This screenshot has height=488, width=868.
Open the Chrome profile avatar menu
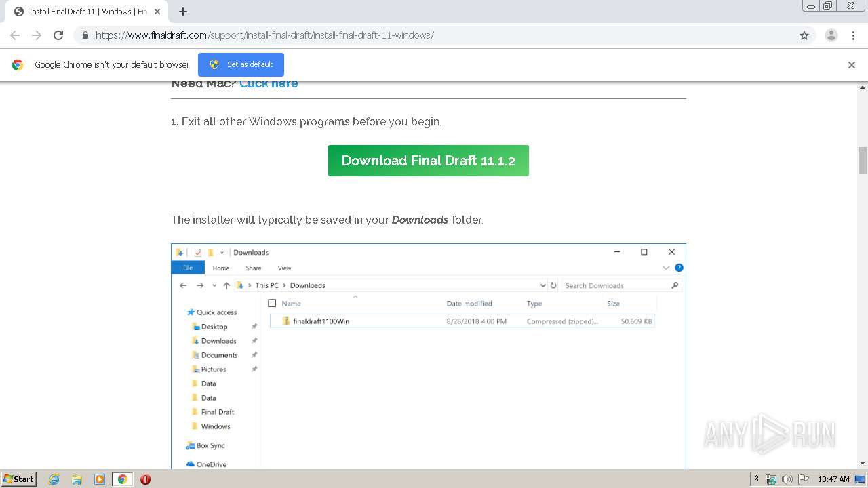(x=831, y=35)
